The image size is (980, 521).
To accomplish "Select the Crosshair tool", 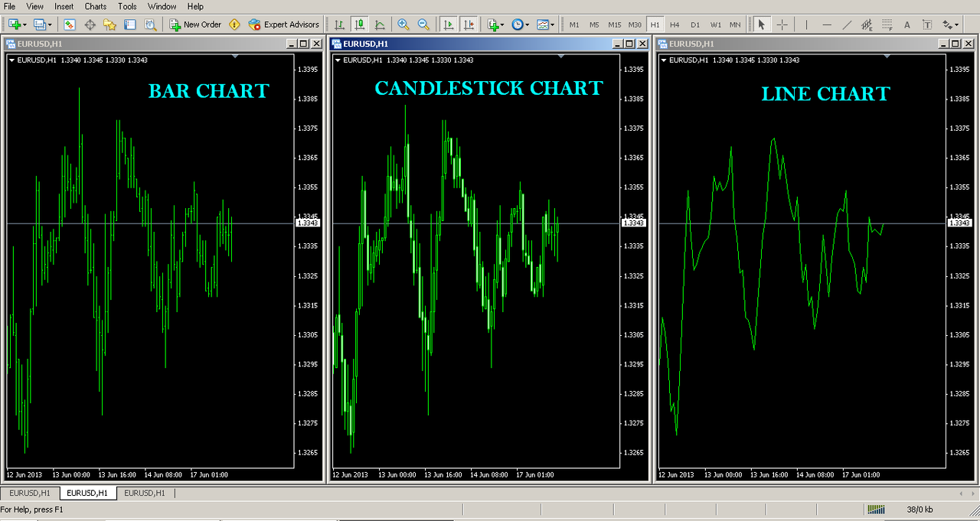I will click(782, 24).
